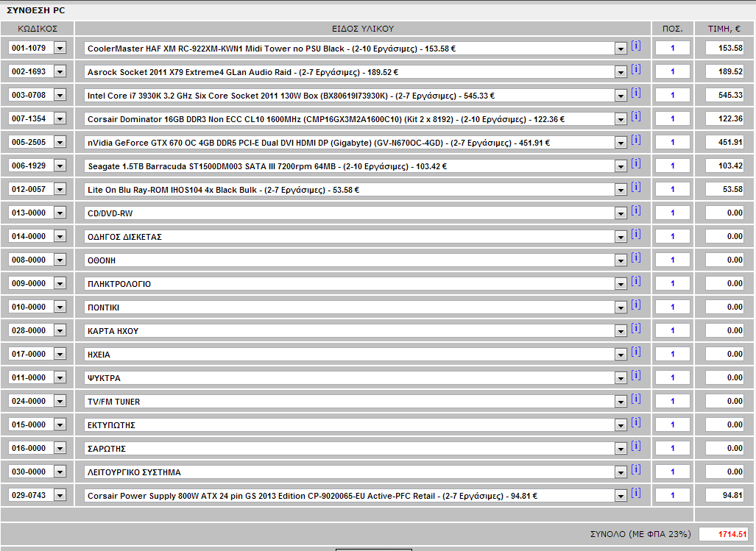Expand the Corsair Power Supply product dropdown
This screenshot has height=551, width=756.
[x=621, y=496]
